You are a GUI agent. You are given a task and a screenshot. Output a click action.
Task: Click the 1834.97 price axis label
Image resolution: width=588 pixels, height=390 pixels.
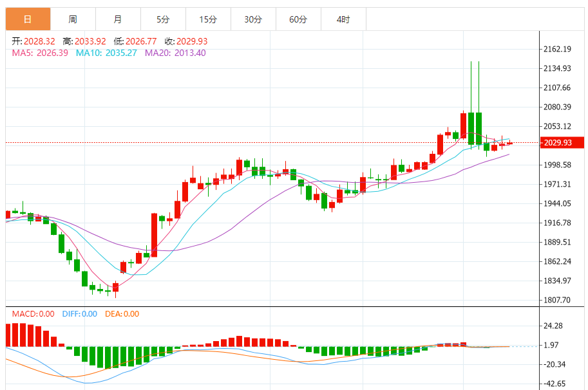(557, 281)
